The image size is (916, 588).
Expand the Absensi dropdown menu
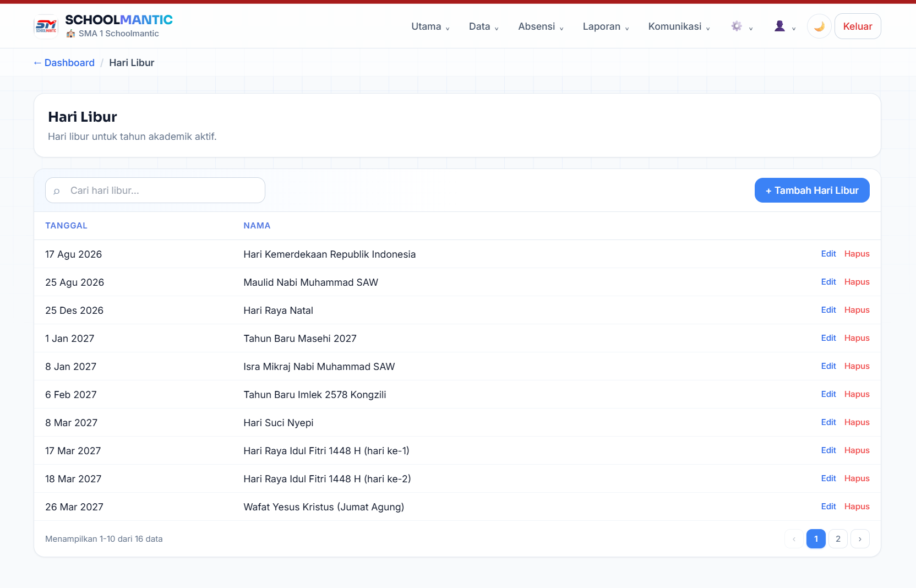541,26
